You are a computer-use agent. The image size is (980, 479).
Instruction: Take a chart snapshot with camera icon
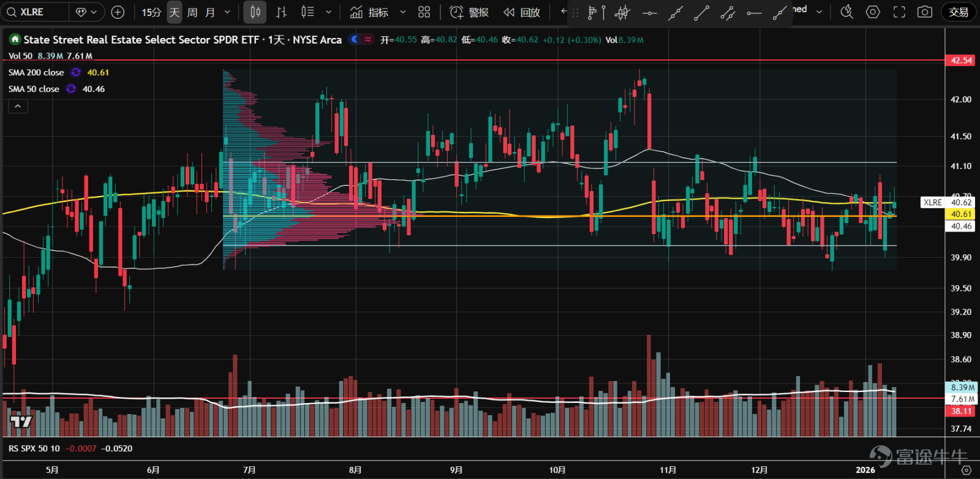tap(925, 12)
